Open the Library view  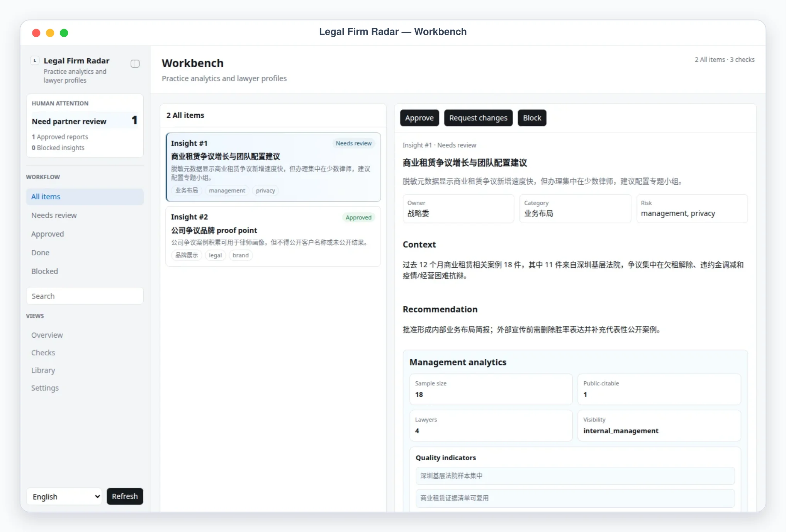click(85, 370)
